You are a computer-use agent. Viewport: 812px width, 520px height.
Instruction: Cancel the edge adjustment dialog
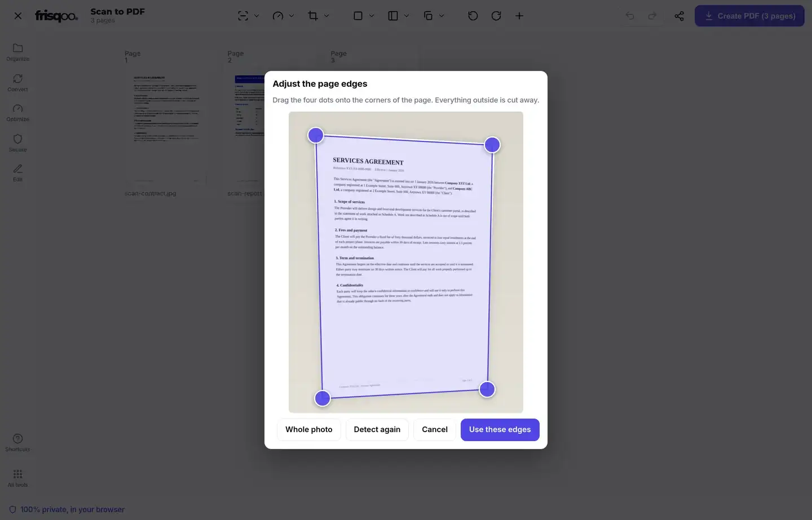pyautogui.click(x=435, y=429)
